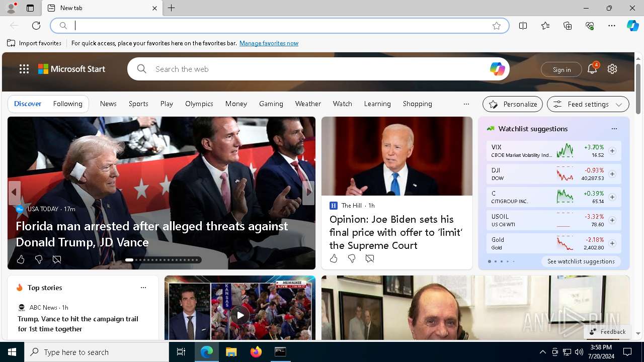Screen dimensions: 644x362
Task: Open the Money category
Action: click(236, 104)
